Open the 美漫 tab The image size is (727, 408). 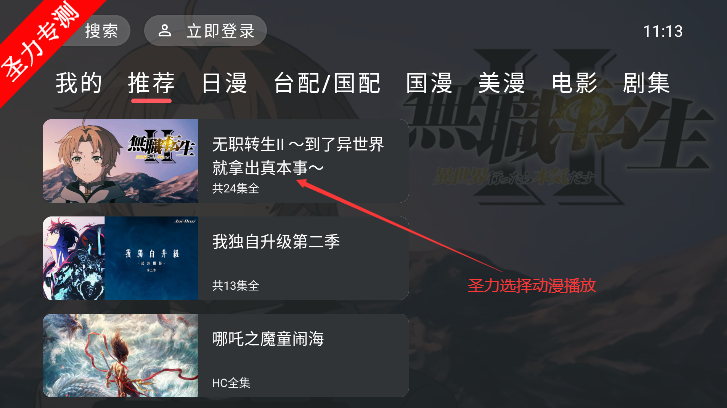pos(502,83)
